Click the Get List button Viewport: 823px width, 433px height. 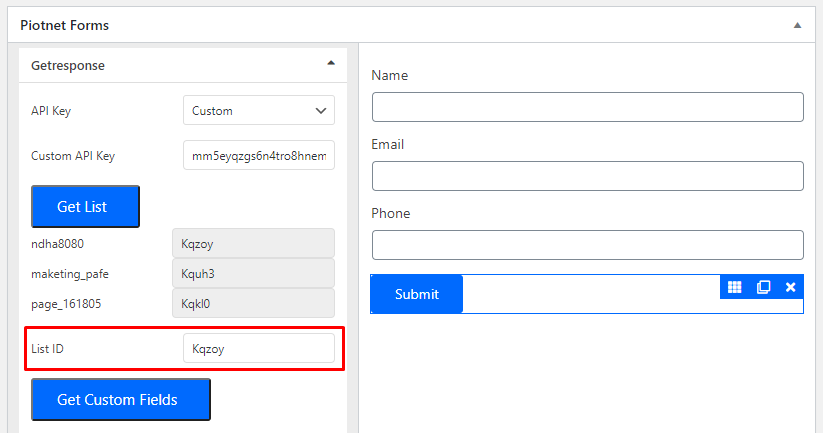coord(85,206)
